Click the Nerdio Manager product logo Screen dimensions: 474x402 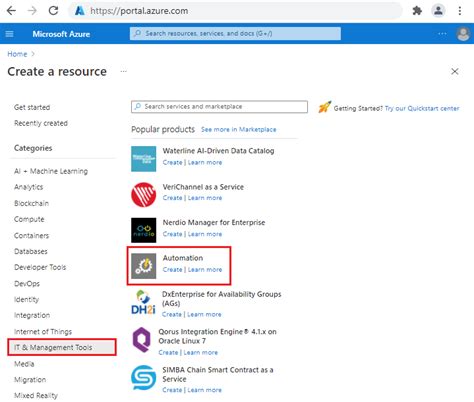[x=143, y=230]
